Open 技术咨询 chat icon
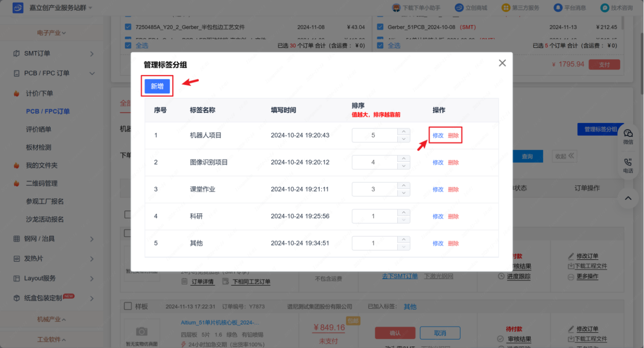 coord(605,8)
